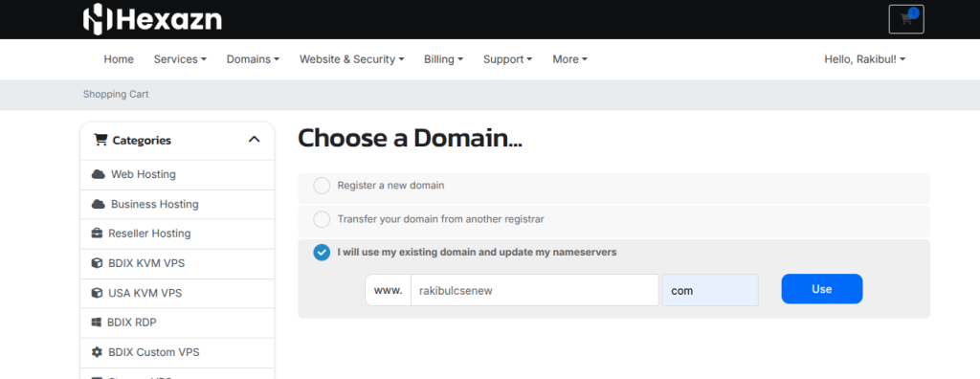Click the www. prefix label
Image resolution: width=980 pixels, height=379 pixels.
tap(389, 290)
